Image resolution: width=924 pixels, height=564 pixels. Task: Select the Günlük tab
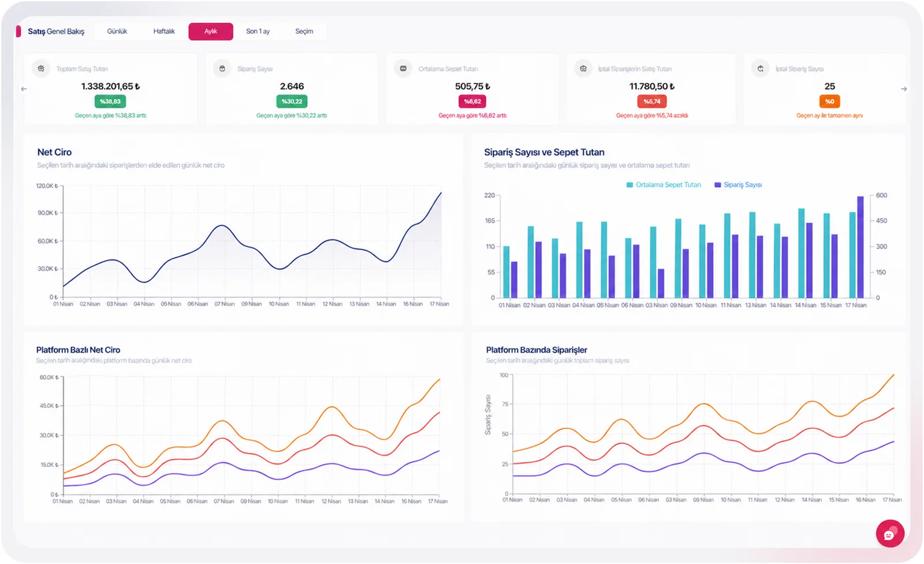(x=117, y=31)
